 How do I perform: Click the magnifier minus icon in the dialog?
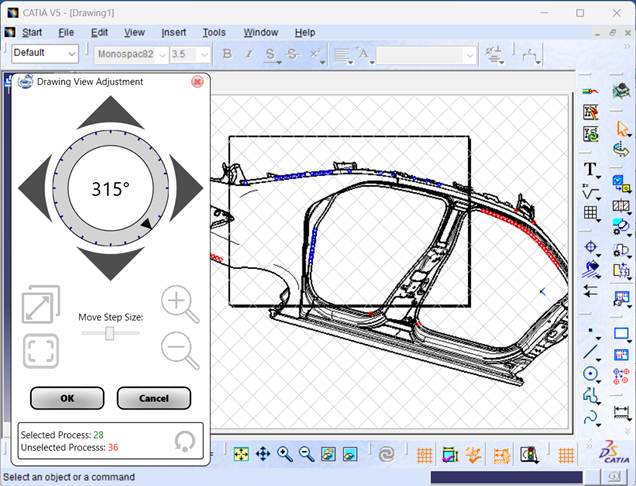click(180, 351)
